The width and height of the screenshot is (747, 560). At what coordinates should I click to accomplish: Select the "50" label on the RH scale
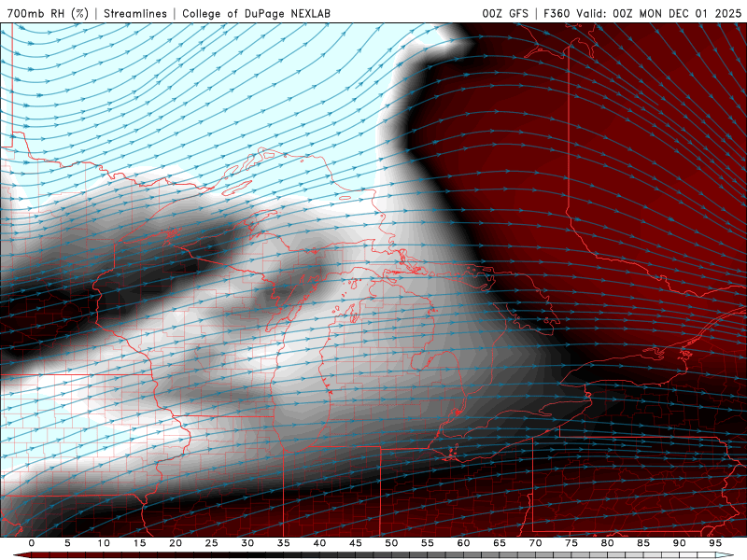coord(391,543)
